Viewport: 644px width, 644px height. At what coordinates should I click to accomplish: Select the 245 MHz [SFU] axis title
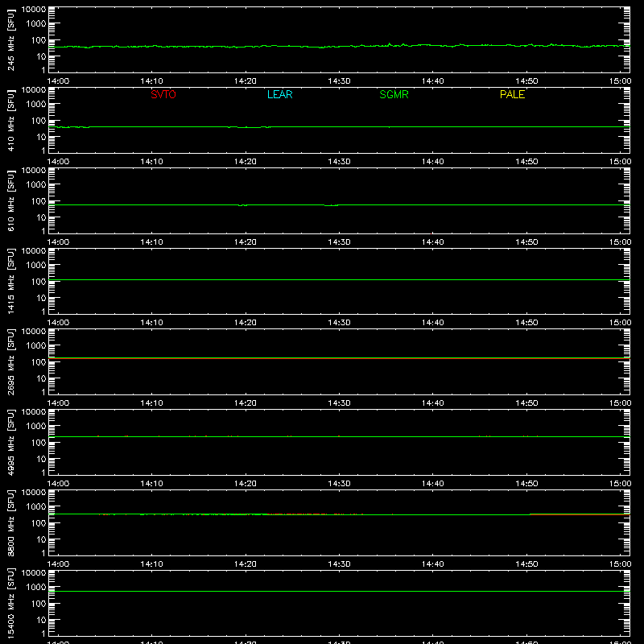[x=10, y=39]
